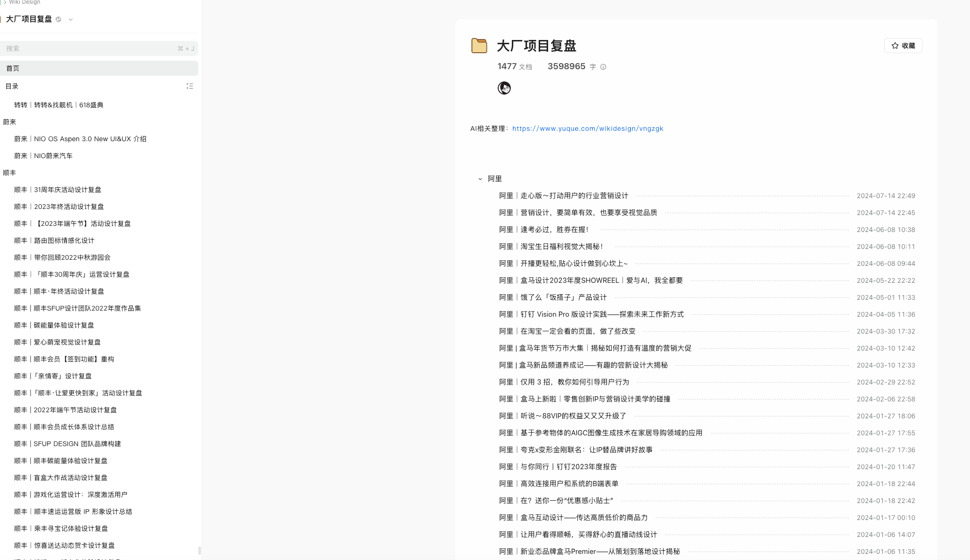970x560 pixels.
Task: Open 让用户看得顺畅 直播动线设计 article
Action: click(x=578, y=535)
